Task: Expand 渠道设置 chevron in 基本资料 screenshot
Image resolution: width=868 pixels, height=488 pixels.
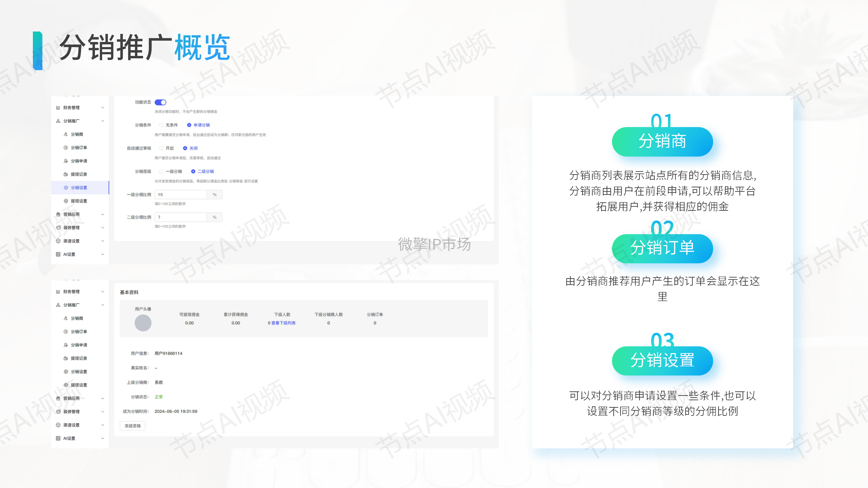Action: pos(103,425)
